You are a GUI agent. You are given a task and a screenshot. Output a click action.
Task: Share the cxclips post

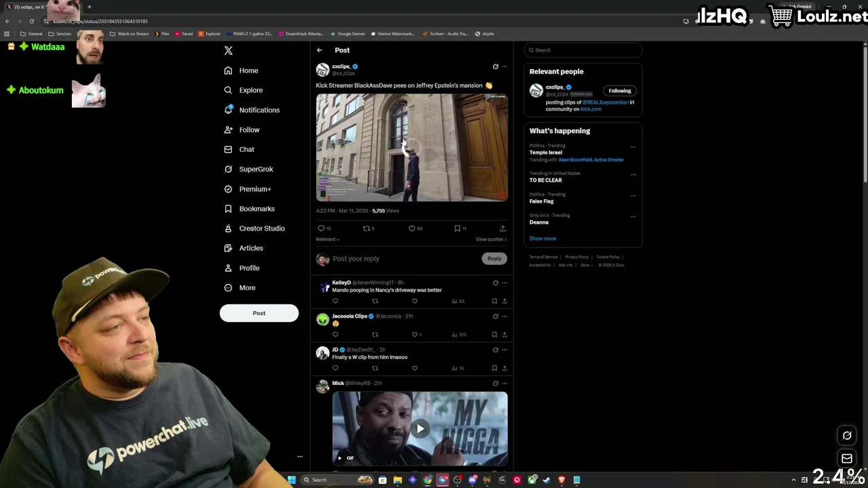point(502,228)
